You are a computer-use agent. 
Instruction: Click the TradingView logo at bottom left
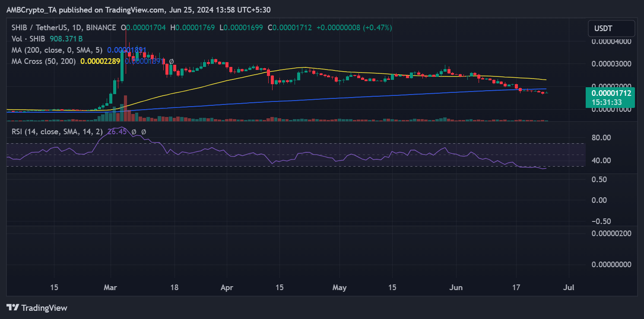point(37,308)
